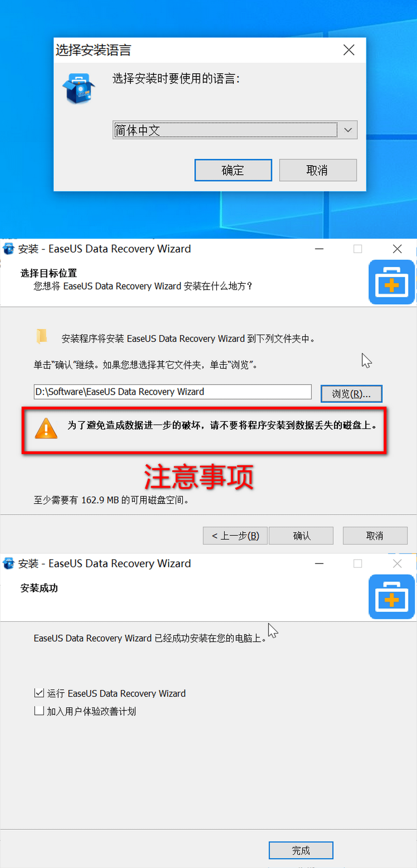Click 确定 in language dialog
This screenshot has width=417, height=868.
(x=233, y=170)
